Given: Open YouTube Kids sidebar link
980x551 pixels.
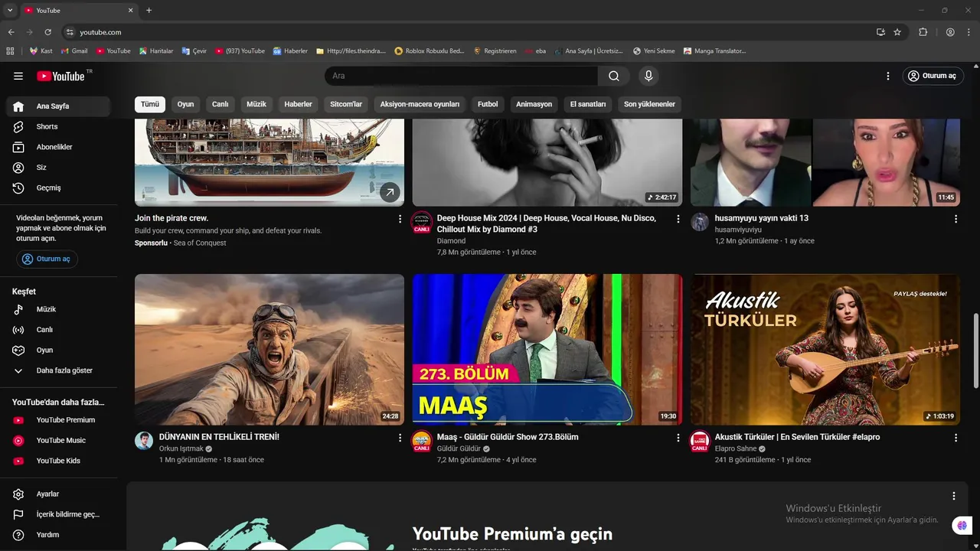Looking at the screenshot, I should 58,461.
